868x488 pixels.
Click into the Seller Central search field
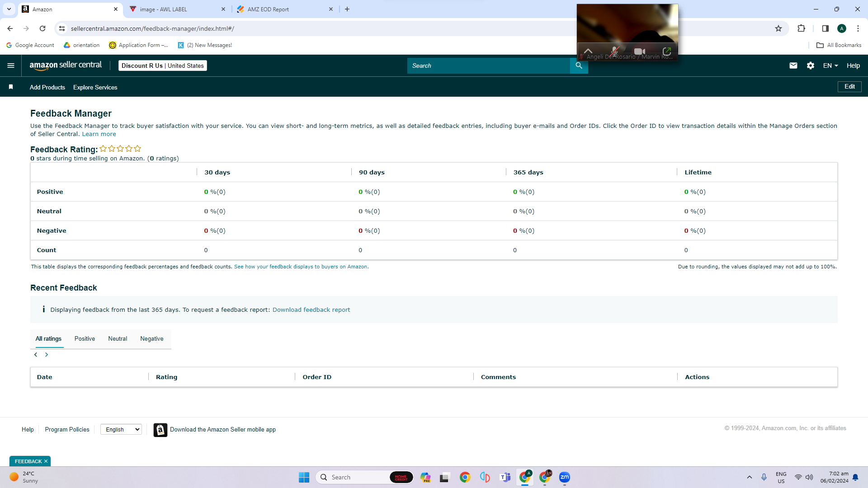pos(488,66)
